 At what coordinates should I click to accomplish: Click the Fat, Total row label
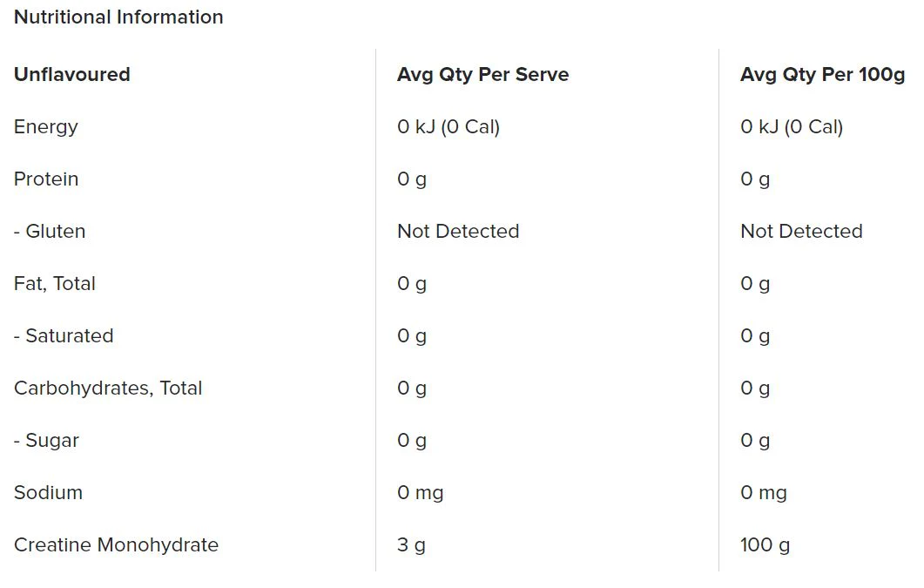(x=55, y=284)
